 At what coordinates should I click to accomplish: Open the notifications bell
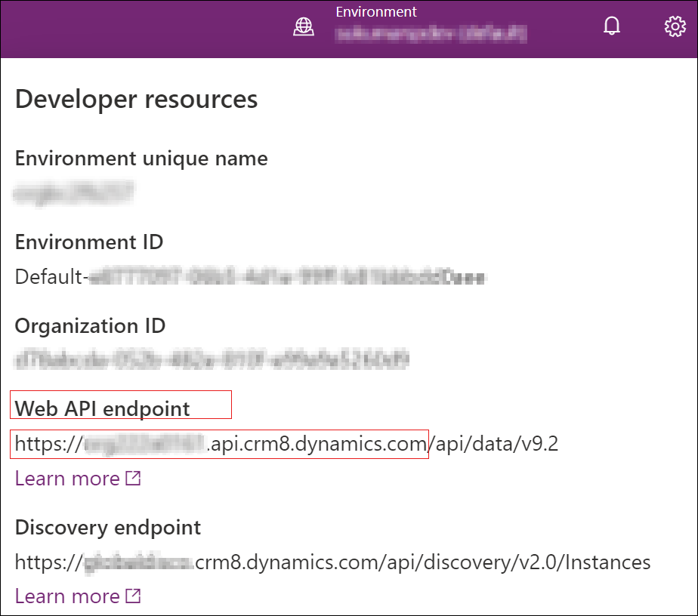[612, 26]
